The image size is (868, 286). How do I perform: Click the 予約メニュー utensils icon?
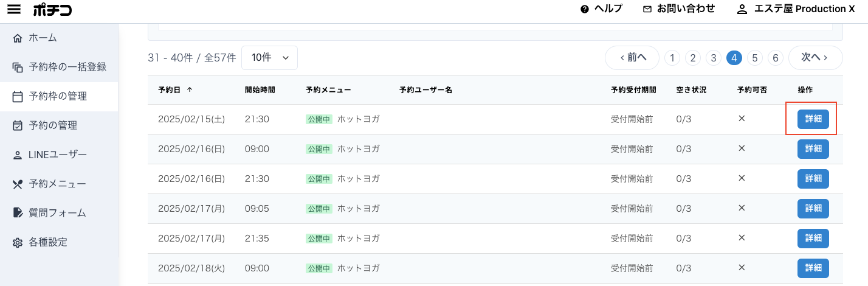(18, 184)
